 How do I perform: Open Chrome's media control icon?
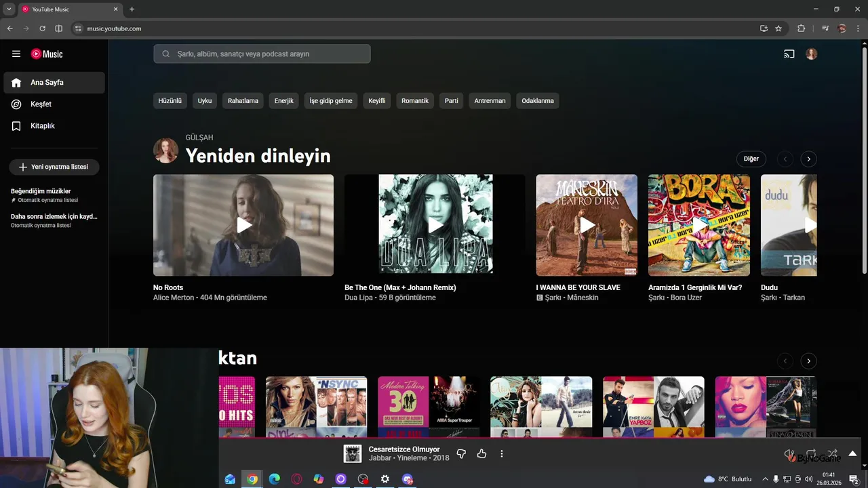[825, 28]
